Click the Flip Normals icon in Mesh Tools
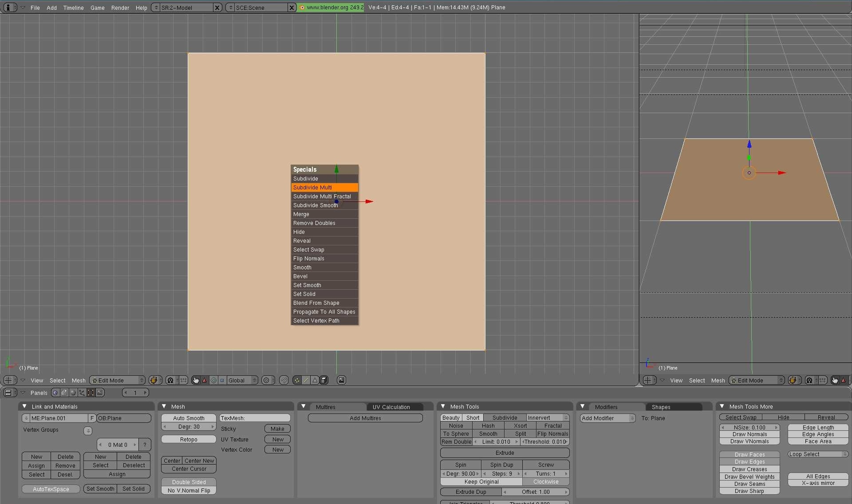The width and height of the screenshot is (852, 504). pos(552,433)
